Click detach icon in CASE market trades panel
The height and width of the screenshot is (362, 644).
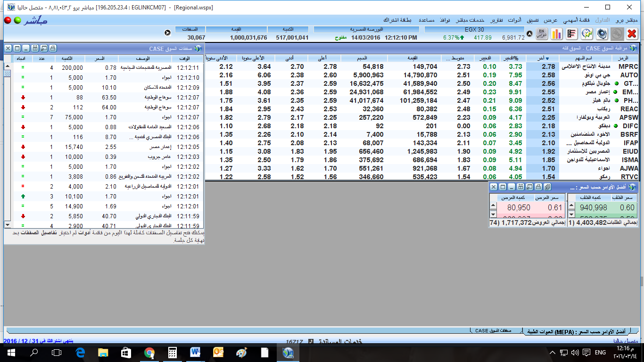[44, 49]
